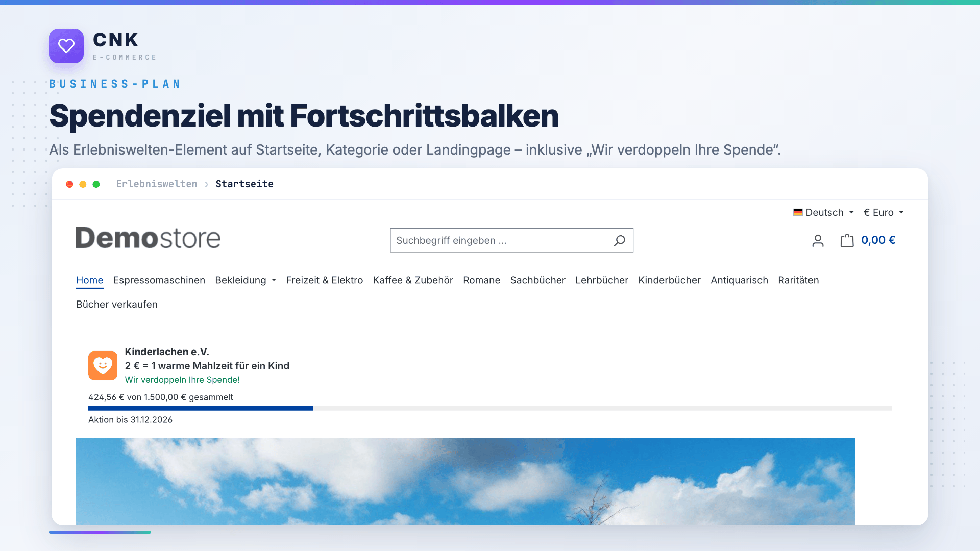Open Freizeit & Elektro category

[325, 280]
